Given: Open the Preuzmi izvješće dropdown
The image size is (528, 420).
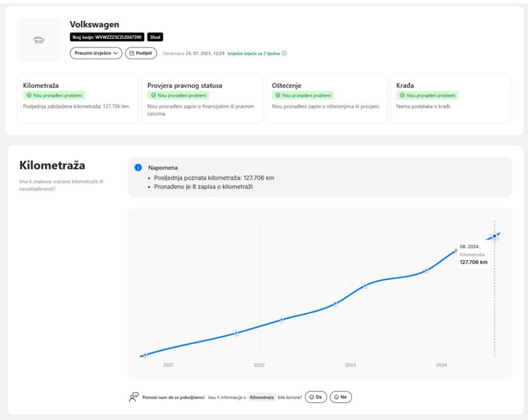Looking at the screenshot, I should tap(96, 53).
